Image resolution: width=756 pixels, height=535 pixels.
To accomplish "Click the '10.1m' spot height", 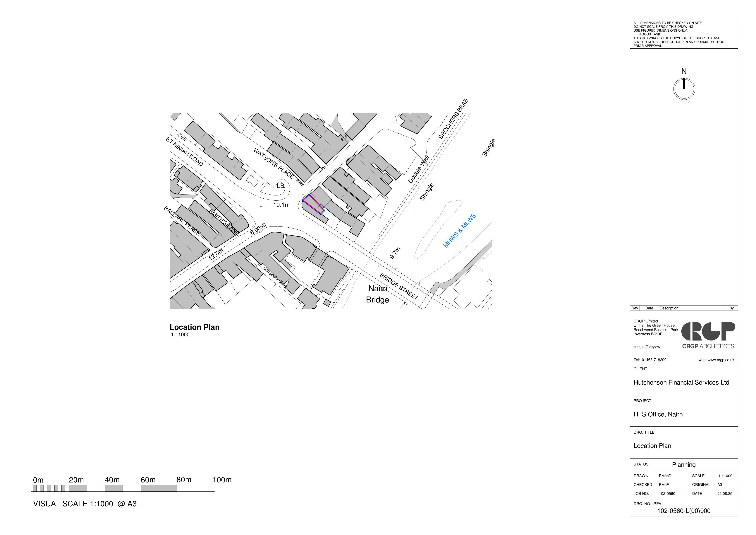I will pyautogui.click(x=281, y=205).
